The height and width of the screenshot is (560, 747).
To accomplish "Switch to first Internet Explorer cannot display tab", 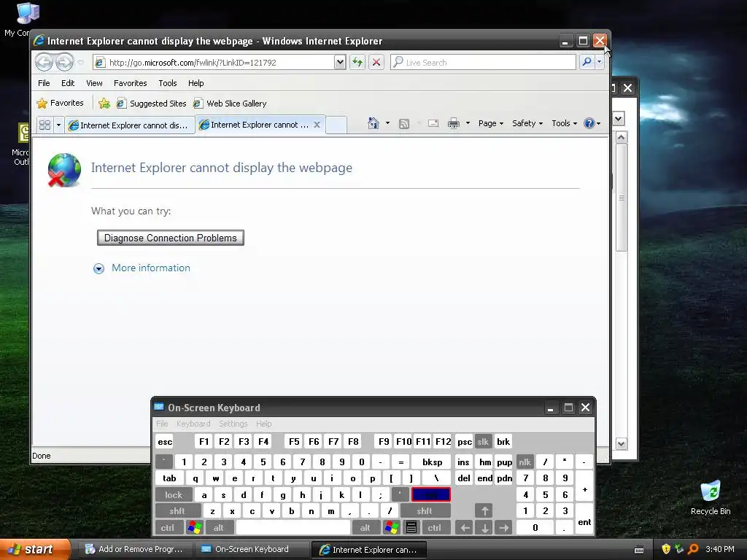I will tap(130, 125).
